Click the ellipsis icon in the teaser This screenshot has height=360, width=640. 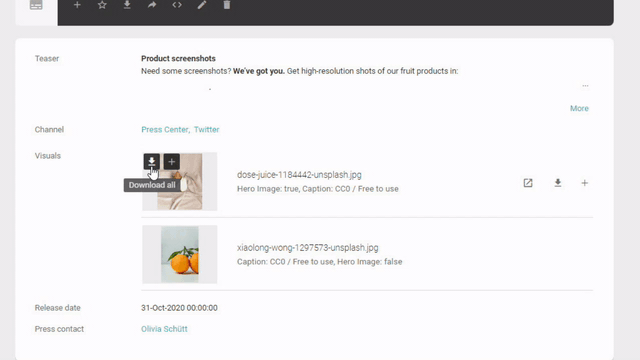[x=585, y=86]
